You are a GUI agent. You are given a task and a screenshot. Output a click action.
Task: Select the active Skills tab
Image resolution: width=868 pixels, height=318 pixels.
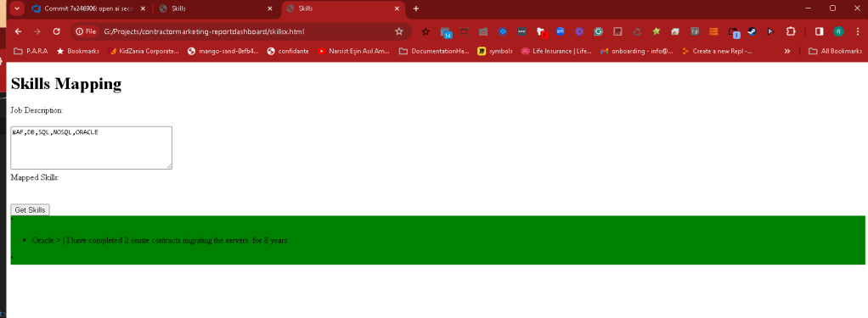[343, 8]
